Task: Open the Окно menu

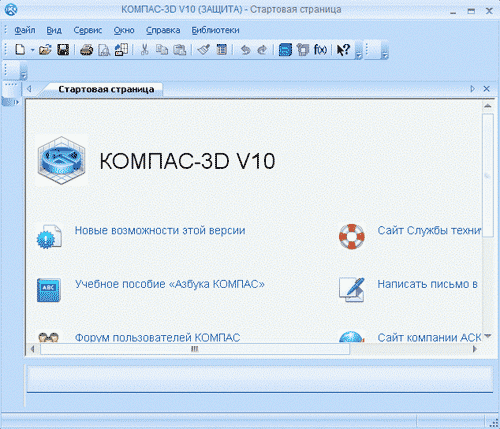Action: [x=124, y=30]
